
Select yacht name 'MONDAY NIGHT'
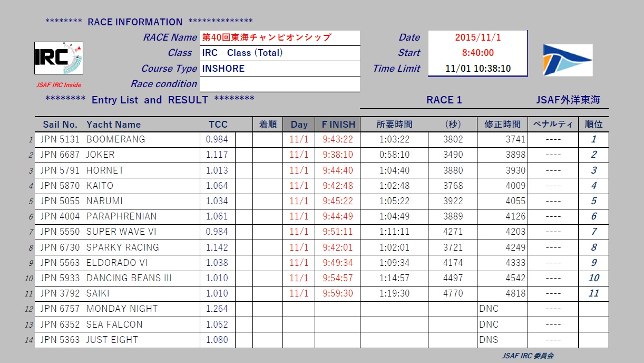point(122,309)
